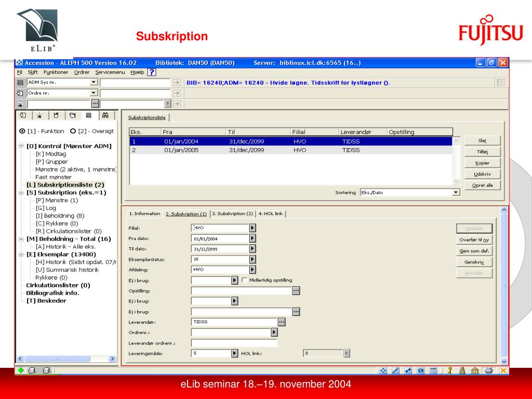Click the ellipsis button next to Leverandør TIDSS
Image resolution: width=532 pixels, height=399 pixels.
point(282,322)
